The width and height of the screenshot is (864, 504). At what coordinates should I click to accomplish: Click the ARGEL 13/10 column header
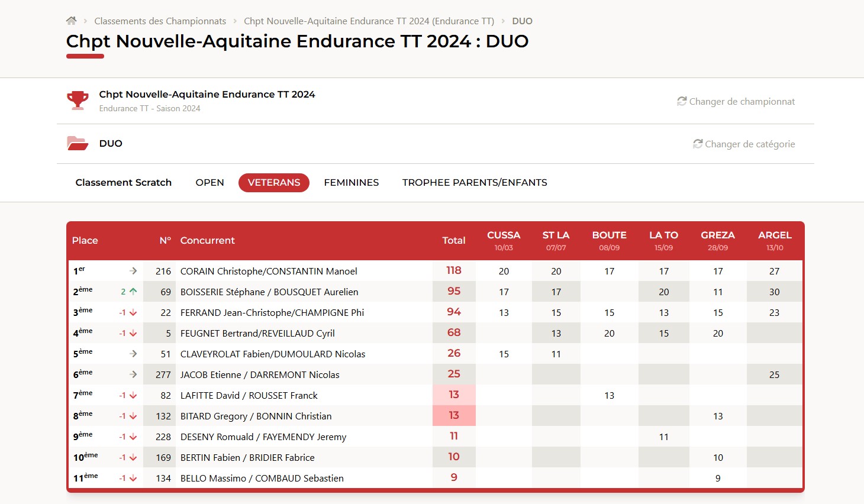[x=775, y=240]
